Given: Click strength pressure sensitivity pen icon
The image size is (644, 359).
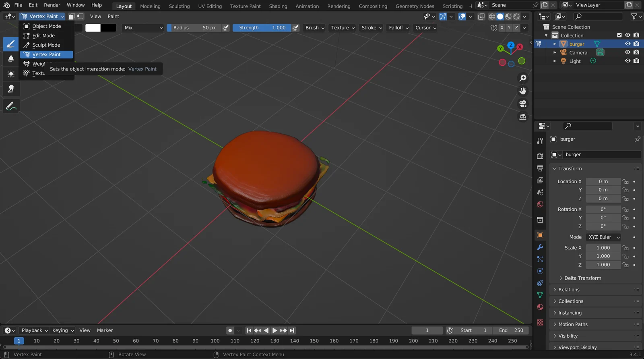Looking at the screenshot, I should pyautogui.click(x=296, y=28).
